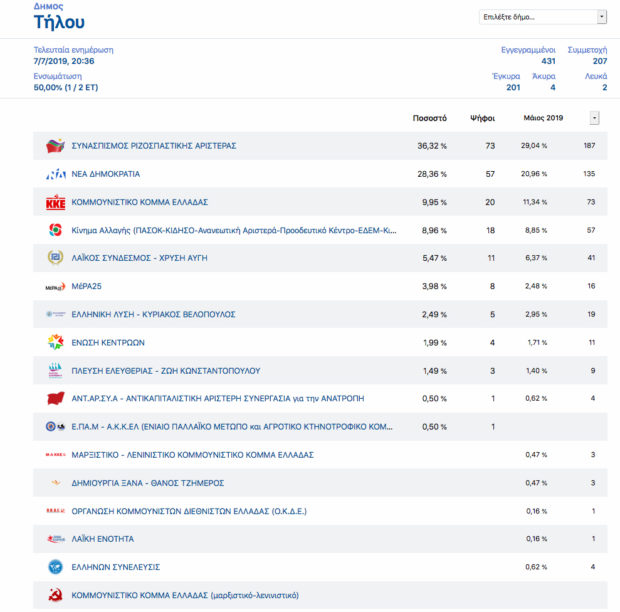Screen dimensions: 620x612
Task: Open the ΕΛΛΗΝΩΝ ΣΥΝΕΛΕΥΣΙΣ party link
Action: click(x=115, y=567)
